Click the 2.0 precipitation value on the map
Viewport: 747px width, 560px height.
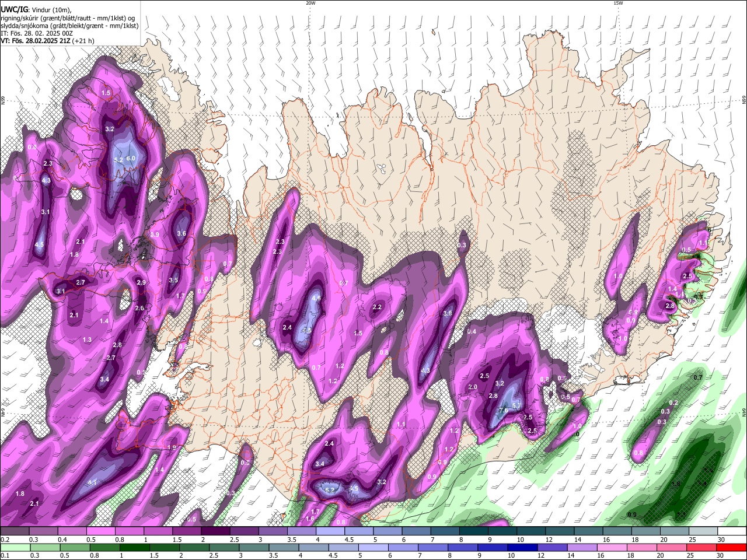tap(473, 387)
